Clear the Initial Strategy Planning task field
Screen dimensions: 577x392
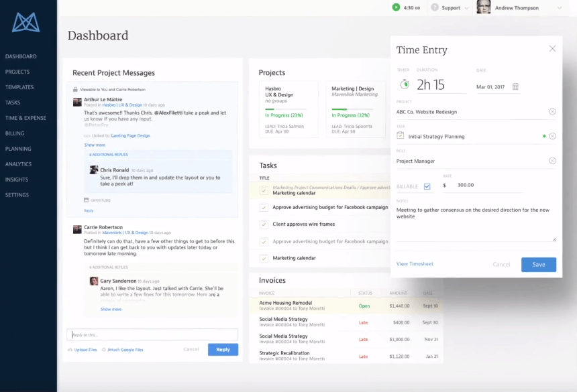[552, 136]
